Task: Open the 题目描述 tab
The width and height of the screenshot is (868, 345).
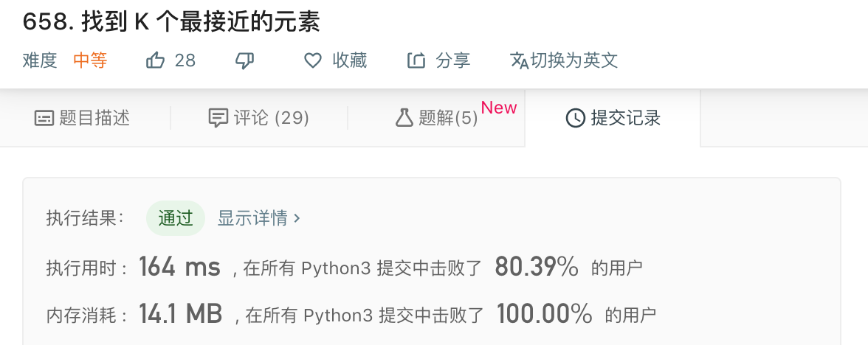Action: [82, 118]
